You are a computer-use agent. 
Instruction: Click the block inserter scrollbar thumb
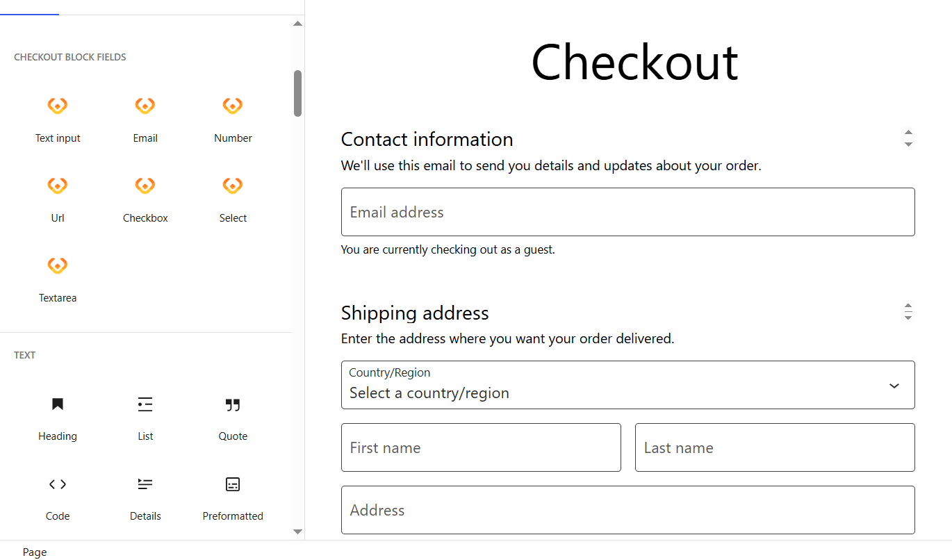(297, 93)
